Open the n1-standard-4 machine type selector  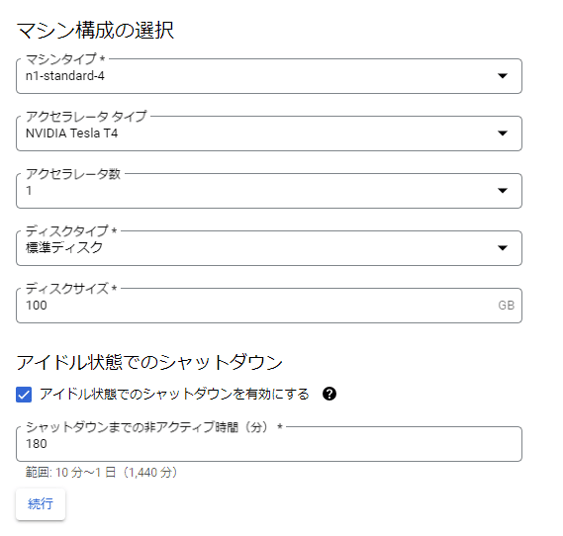269,76
